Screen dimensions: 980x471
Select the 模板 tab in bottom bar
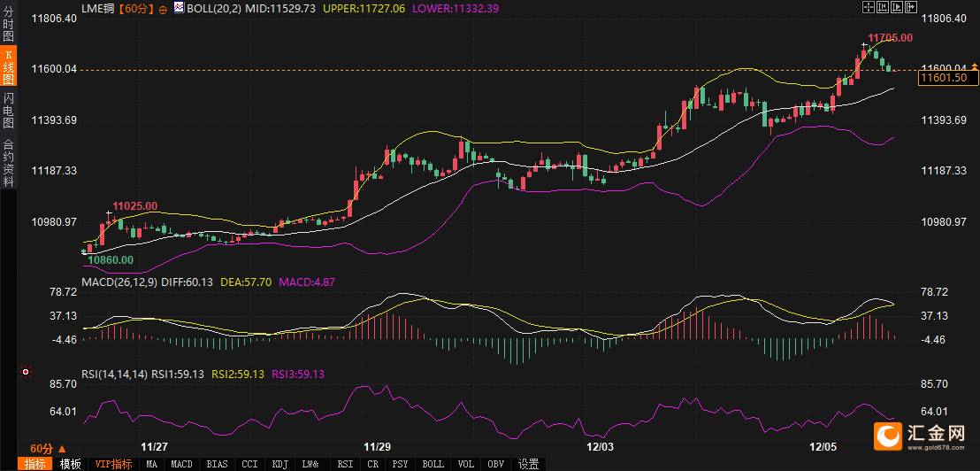click(x=71, y=464)
